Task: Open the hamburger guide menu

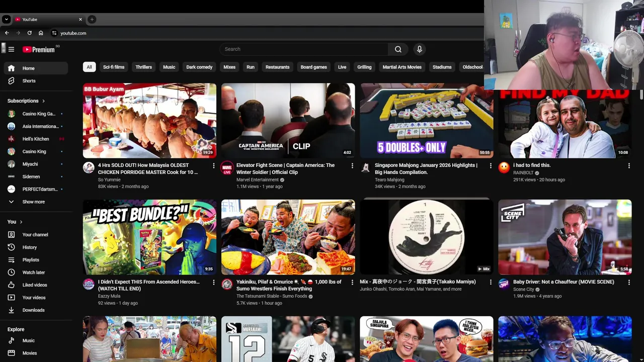Action: pos(11,49)
